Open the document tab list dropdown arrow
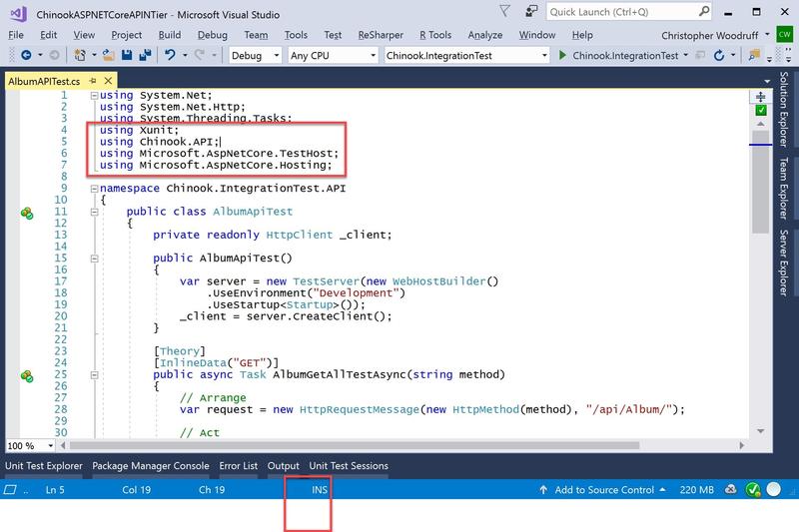 click(767, 81)
